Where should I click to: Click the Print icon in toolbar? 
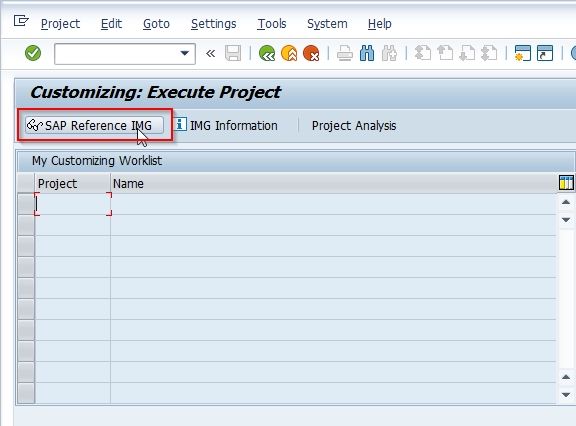pos(345,54)
